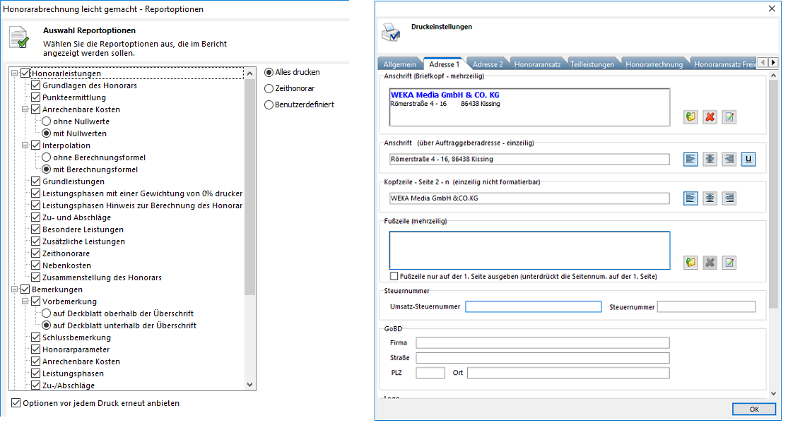
Task: Select the Adresse 1 tab
Action: (x=444, y=64)
